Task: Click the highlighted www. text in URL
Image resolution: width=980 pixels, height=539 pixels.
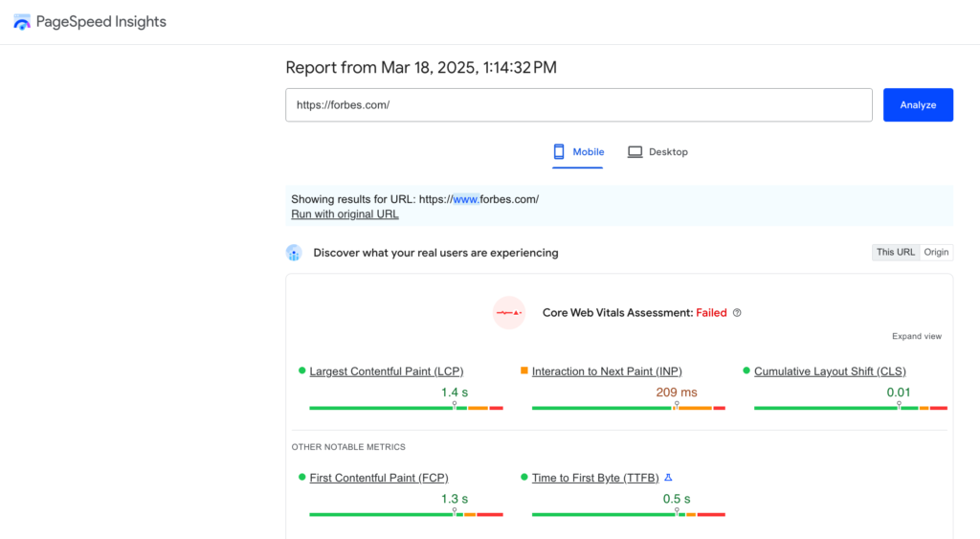Action: click(466, 199)
